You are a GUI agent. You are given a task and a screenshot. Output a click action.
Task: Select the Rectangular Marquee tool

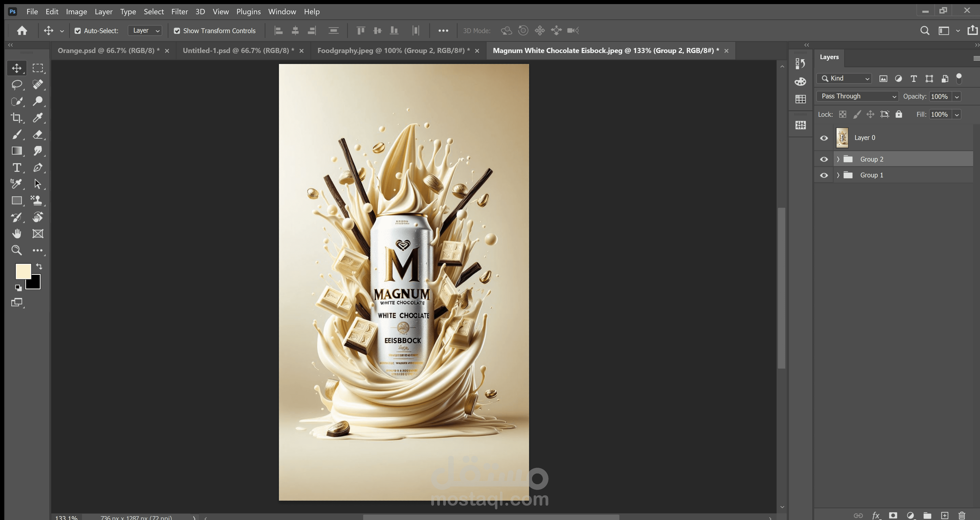pos(38,68)
